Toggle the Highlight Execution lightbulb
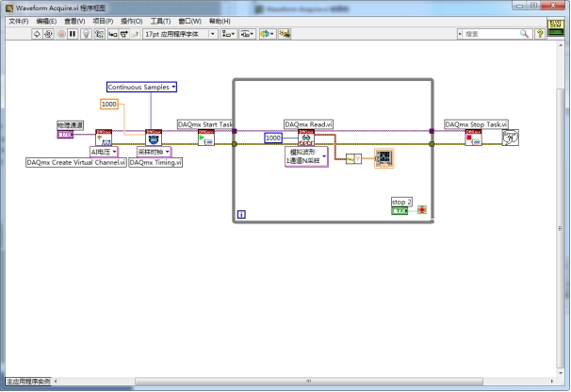Image resolution: width=571 pixels, height=392 pixels. 88,33
